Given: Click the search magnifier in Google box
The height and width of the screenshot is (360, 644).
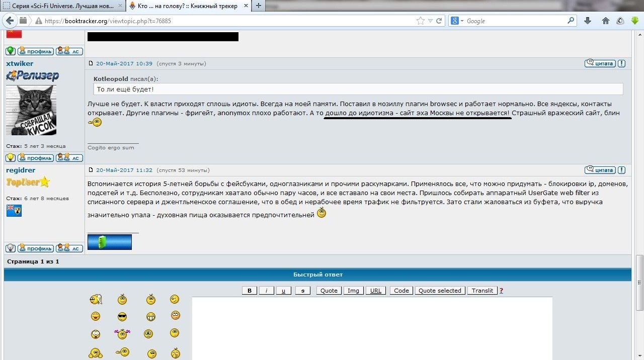Looking at the screenshot, I should tap(571, 21).
